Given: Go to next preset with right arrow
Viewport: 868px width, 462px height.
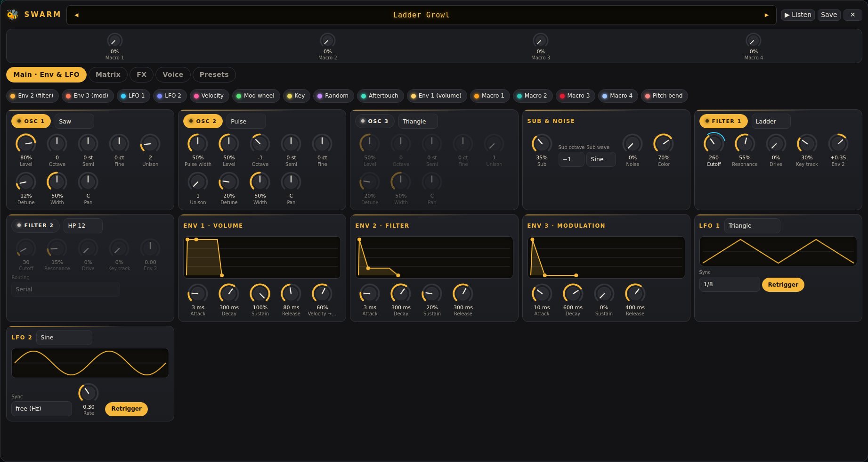Looking at the screenshot, I should (x=766, y=15).
